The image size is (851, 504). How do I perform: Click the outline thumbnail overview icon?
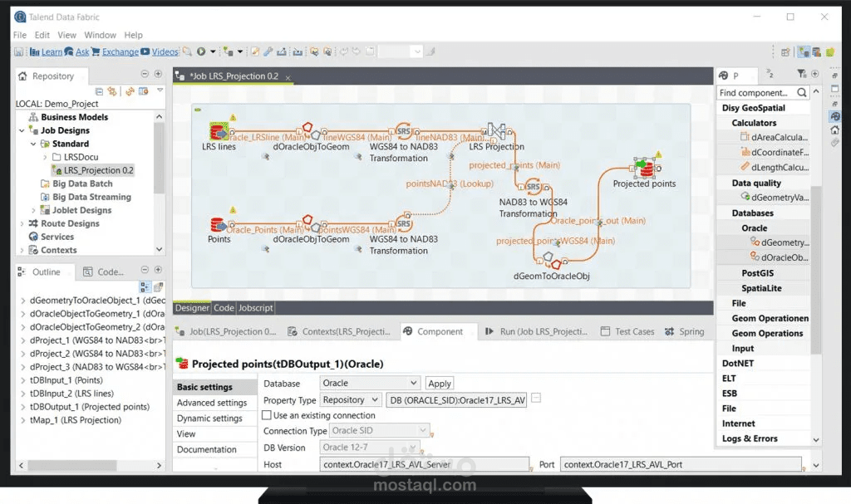pos(159,287)
